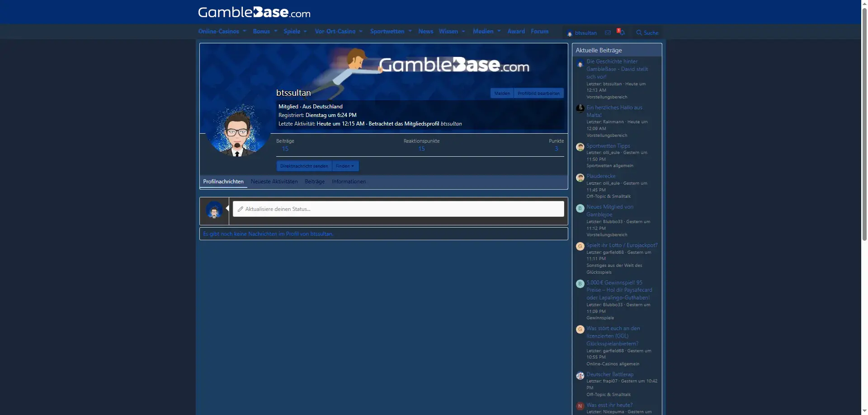Expand the Sportwetten dropdown arrow
The height and width of the screenshot is (415, 868).
(x=410, y=31)
